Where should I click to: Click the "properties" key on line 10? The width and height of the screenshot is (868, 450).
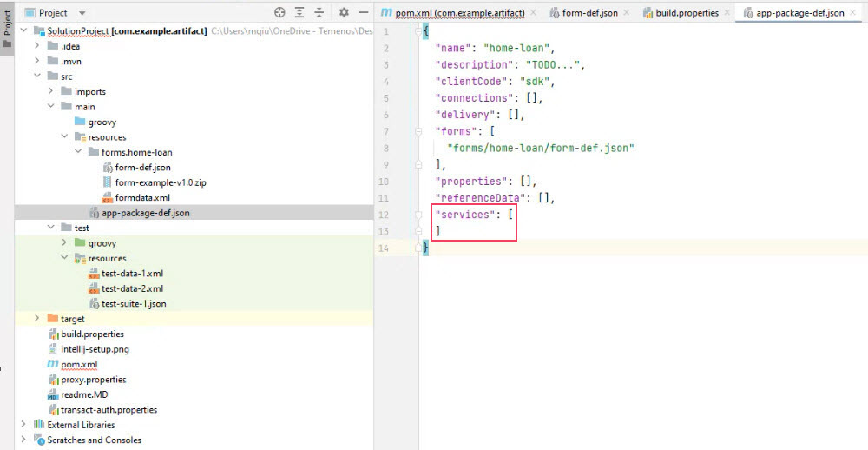[471, 182]
